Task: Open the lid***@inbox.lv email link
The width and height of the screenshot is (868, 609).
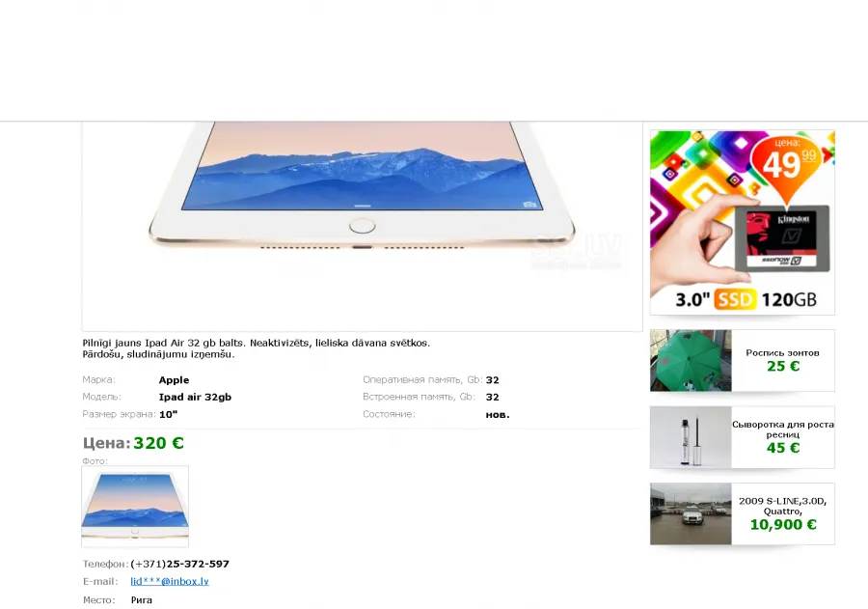Action: click(170, 581)
